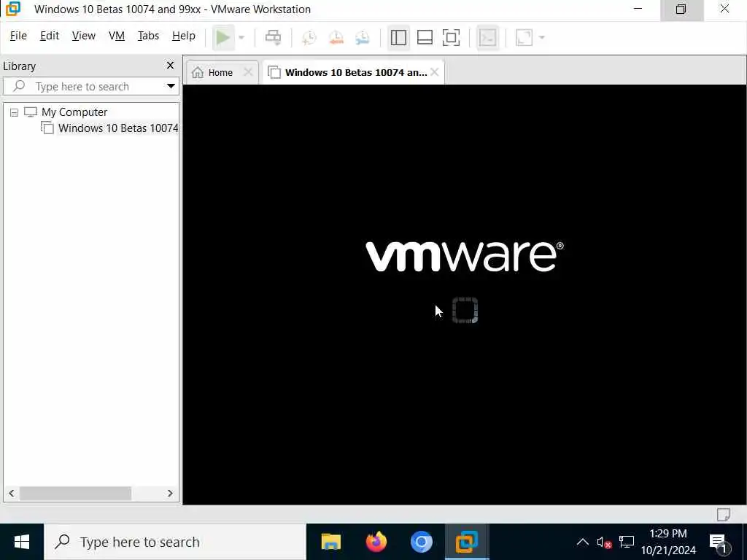Toggle the library sidebar view icon
The width and height of the screenshot is (747, 560).
coord(398,38)
